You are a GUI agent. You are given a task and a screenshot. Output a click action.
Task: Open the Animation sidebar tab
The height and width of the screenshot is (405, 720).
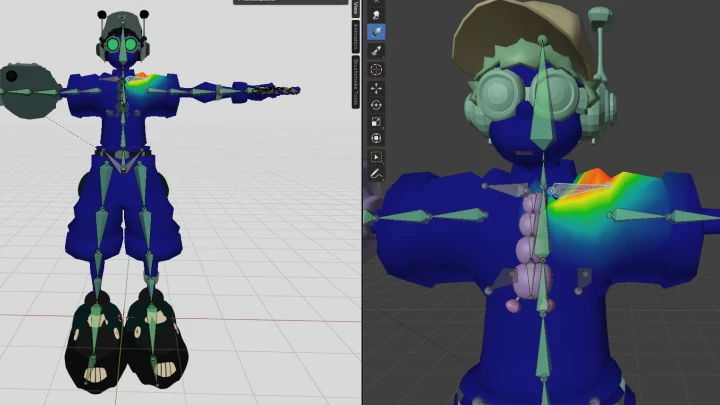tap(356, 37)
